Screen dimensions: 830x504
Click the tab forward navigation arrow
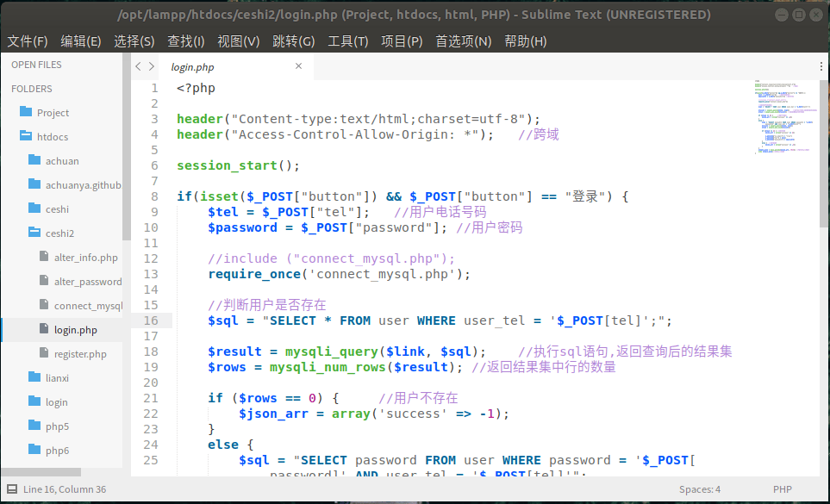(x=152, y=66)
